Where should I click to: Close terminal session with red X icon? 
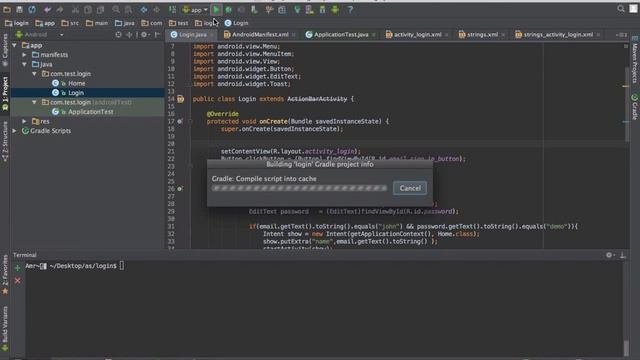(17, 281)
